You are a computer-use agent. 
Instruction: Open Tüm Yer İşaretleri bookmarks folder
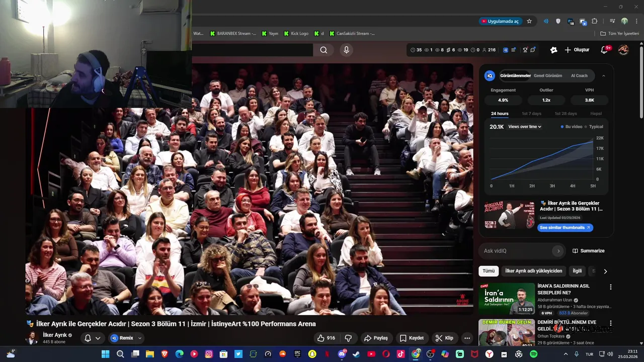click(619, 34)
